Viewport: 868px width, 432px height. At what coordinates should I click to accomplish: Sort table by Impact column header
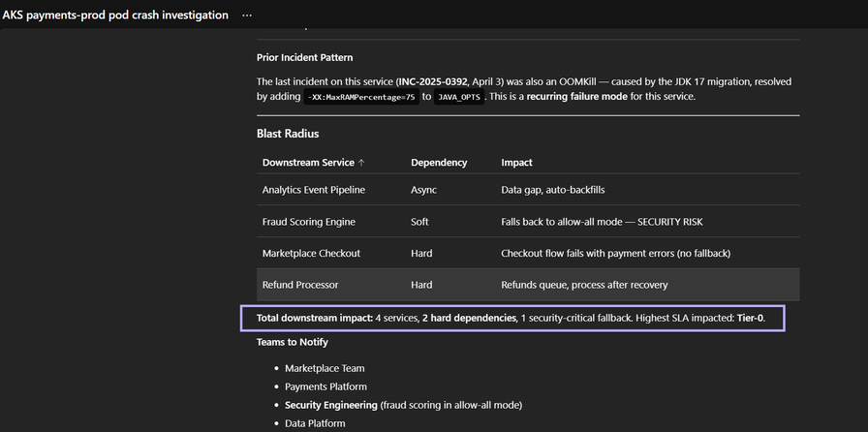[516, 163]
